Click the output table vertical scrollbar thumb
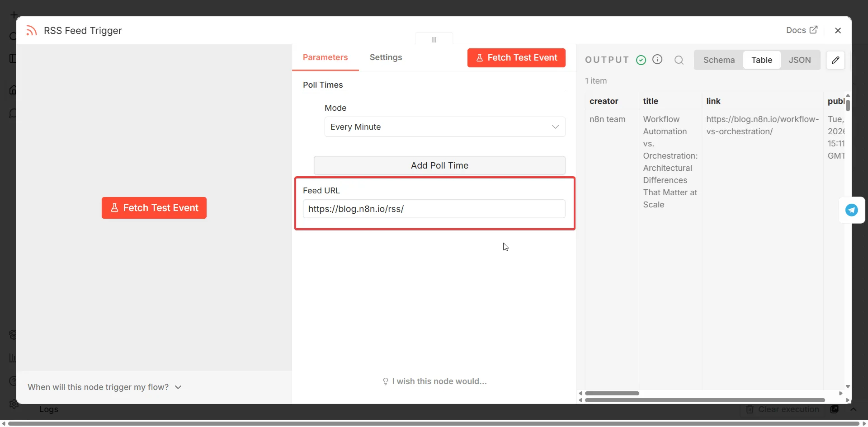This screenshot has width=868, height=427. click(x=848, y=105)
